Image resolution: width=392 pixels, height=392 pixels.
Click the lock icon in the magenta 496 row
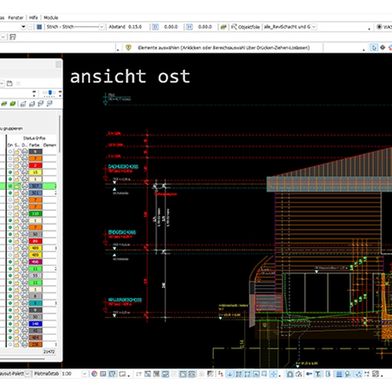pyautogui.click(x=17, y=262)
